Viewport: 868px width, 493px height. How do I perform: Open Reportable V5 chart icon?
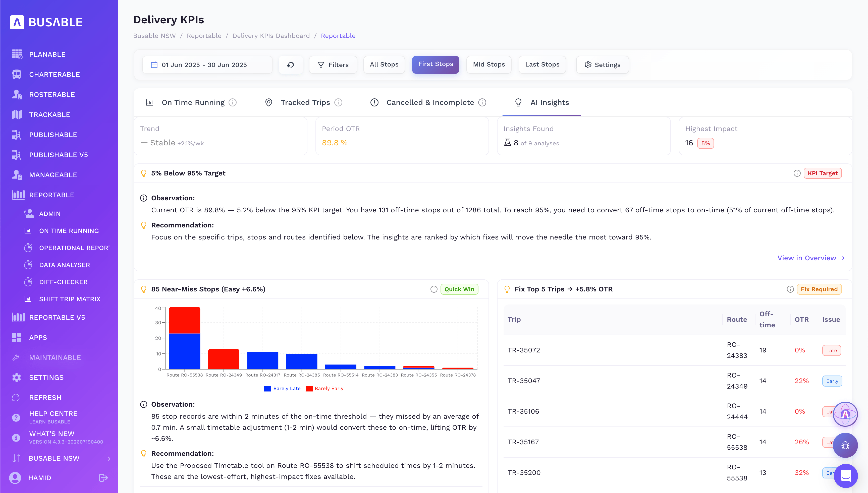[x=18, y=317]
